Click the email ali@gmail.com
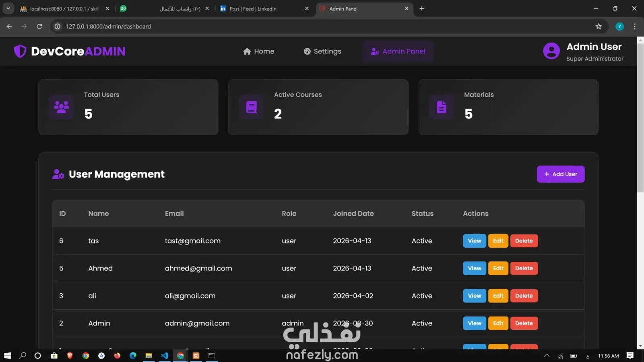 click(x=190, y=296)
